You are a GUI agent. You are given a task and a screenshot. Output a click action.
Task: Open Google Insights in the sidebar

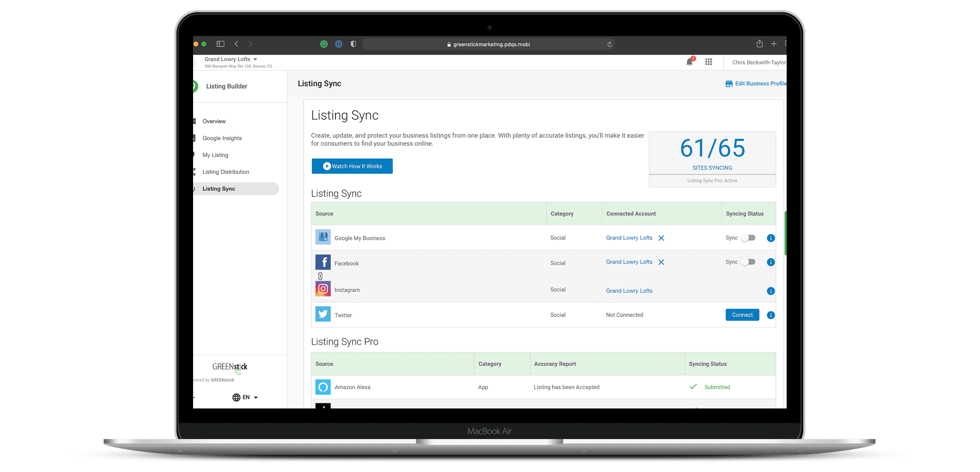(x=222, y=138)
